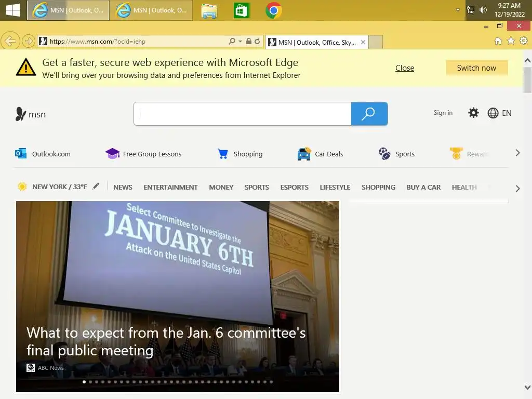Open the HEALTH menu section

point(464,187)
